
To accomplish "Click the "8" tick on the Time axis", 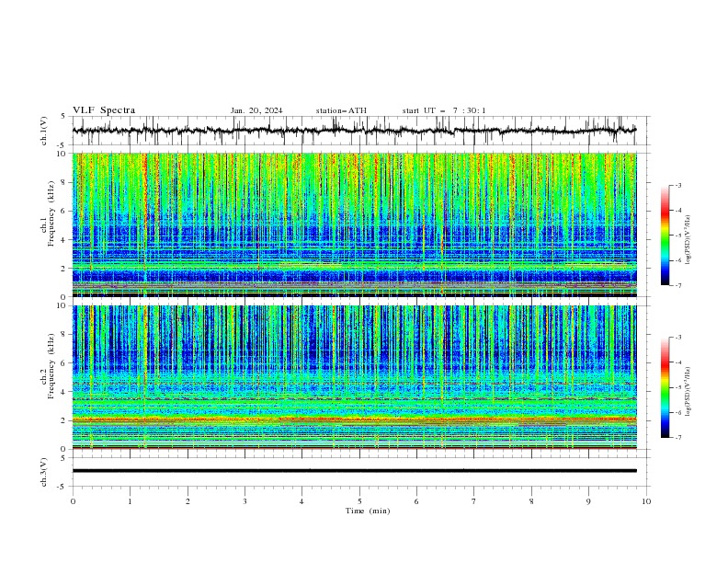I will click(x=531, y=501).
